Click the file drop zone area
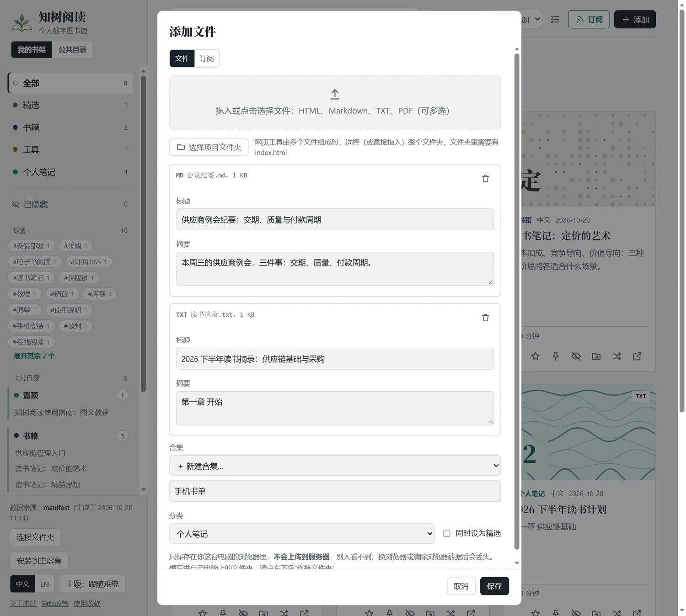The image size is (686, 616). 335,103
